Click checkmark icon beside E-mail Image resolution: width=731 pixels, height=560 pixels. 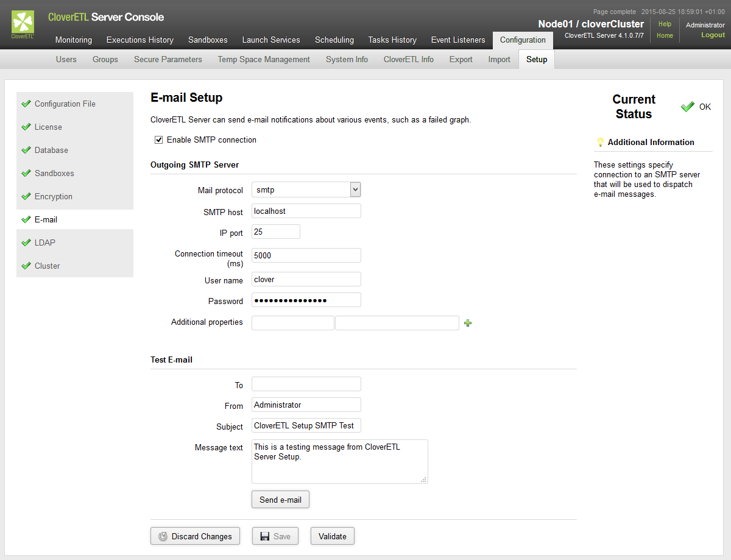(x=26, y=219)
